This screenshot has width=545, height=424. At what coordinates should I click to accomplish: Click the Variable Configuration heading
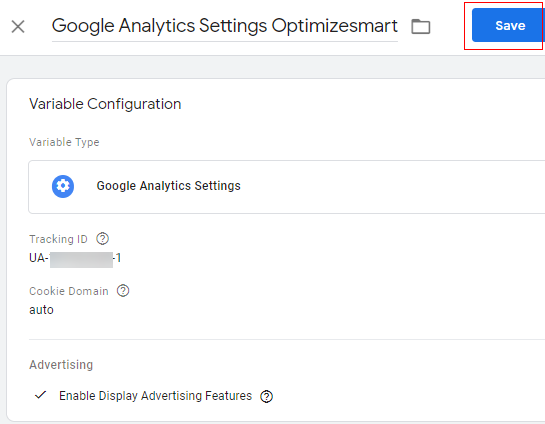click(105, 104)
